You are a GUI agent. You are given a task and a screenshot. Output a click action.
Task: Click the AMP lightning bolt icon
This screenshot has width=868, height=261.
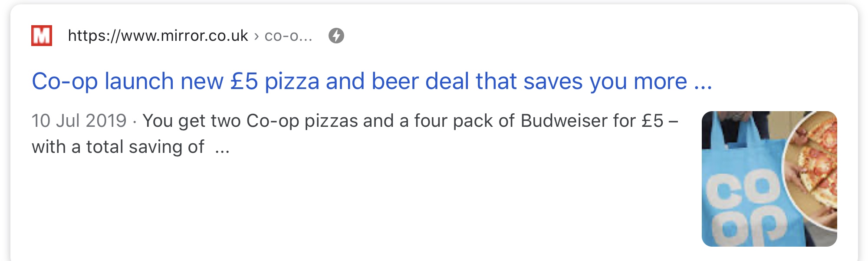336,36
